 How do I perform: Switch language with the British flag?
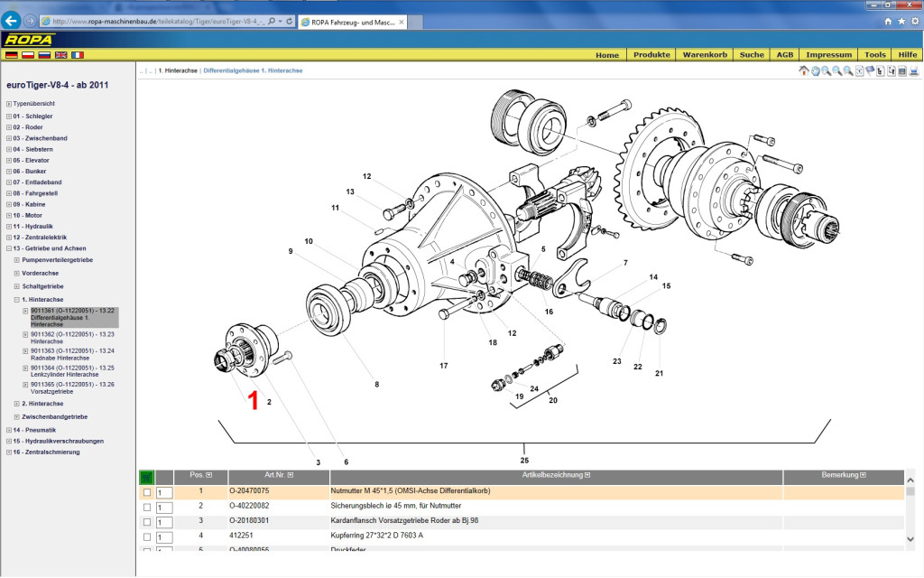(x=60, y=55)
